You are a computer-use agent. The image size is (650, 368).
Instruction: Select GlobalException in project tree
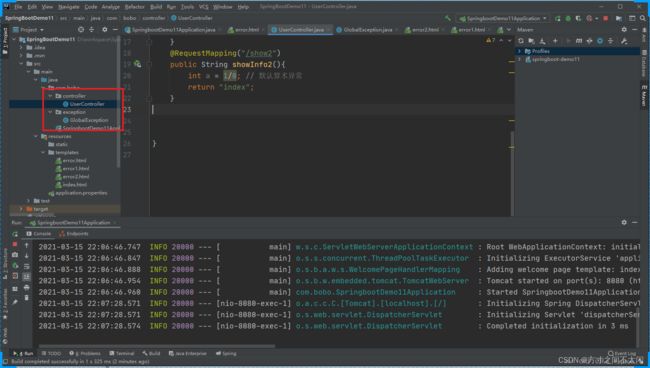[x=85, y=120]
